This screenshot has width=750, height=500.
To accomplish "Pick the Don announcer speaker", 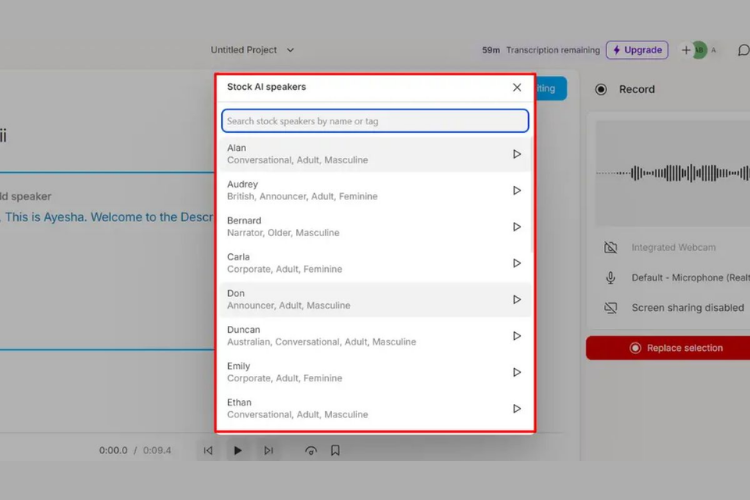I will click(x=375, y=300).
